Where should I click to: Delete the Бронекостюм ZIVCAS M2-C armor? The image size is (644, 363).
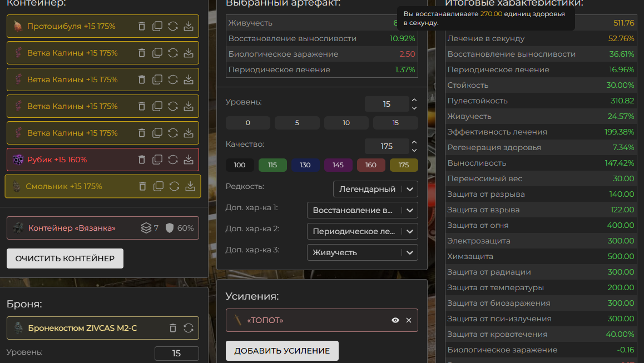[173, 328]
